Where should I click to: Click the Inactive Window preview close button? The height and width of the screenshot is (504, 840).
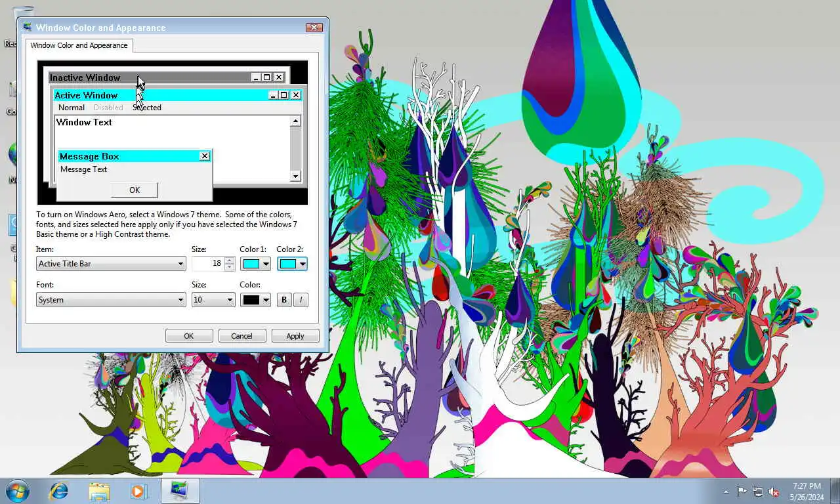click(278, 77)
